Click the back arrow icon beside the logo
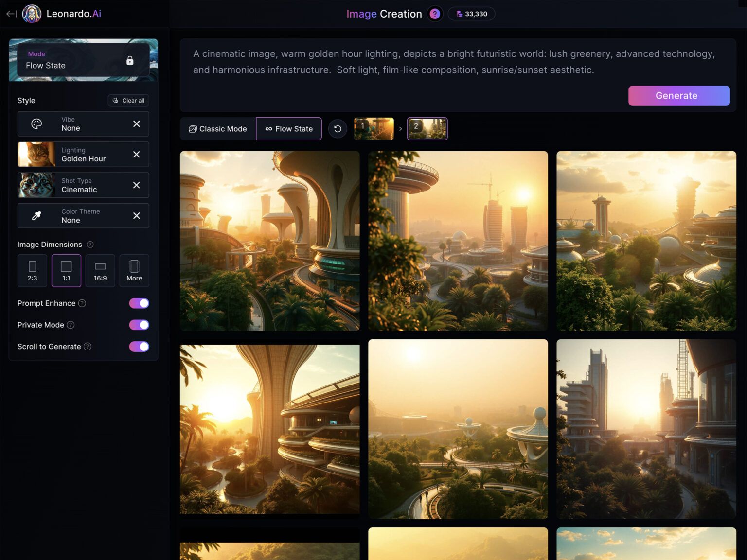The width and height of the screenshot is (747, 560). pyautogui.click(x=11, y=14)
